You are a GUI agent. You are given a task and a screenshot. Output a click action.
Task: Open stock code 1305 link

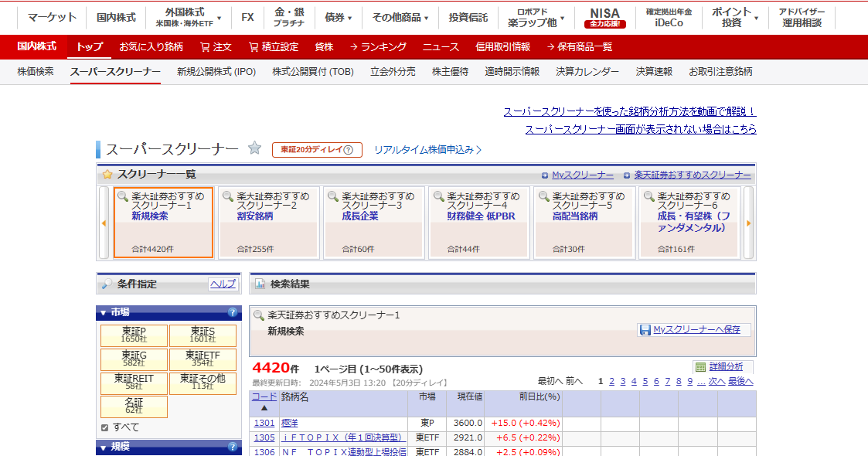(264, 437)
